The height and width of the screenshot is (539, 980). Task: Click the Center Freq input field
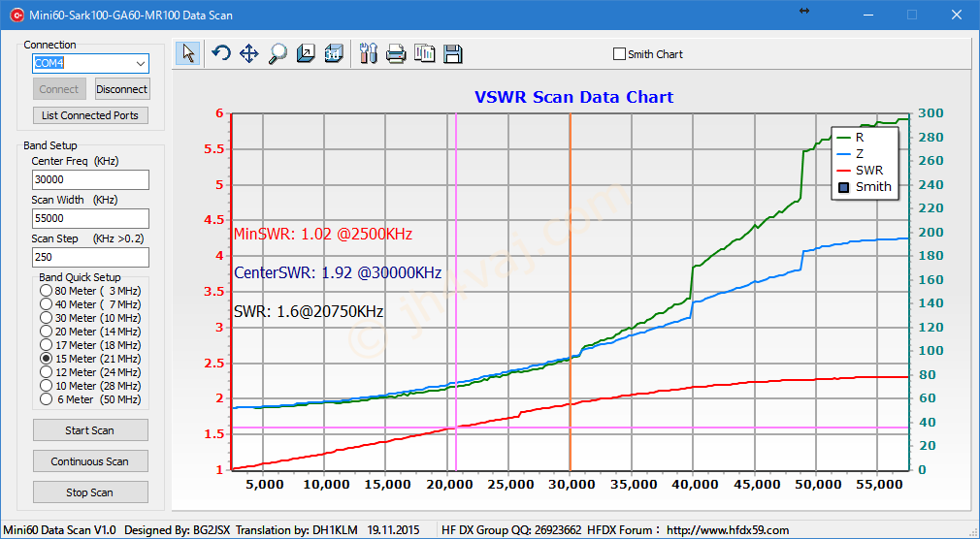pyautogui.click(x=90, y=179)
